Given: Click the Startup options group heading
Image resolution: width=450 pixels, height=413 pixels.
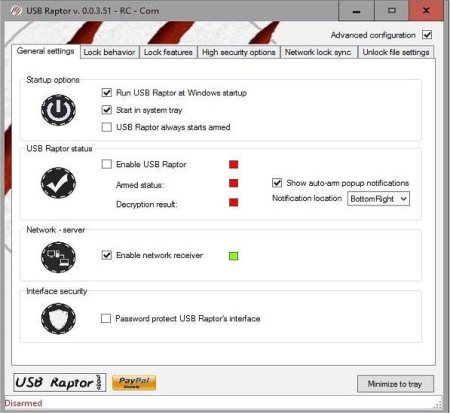Looking at the screenshot, I should click(53, 80).
